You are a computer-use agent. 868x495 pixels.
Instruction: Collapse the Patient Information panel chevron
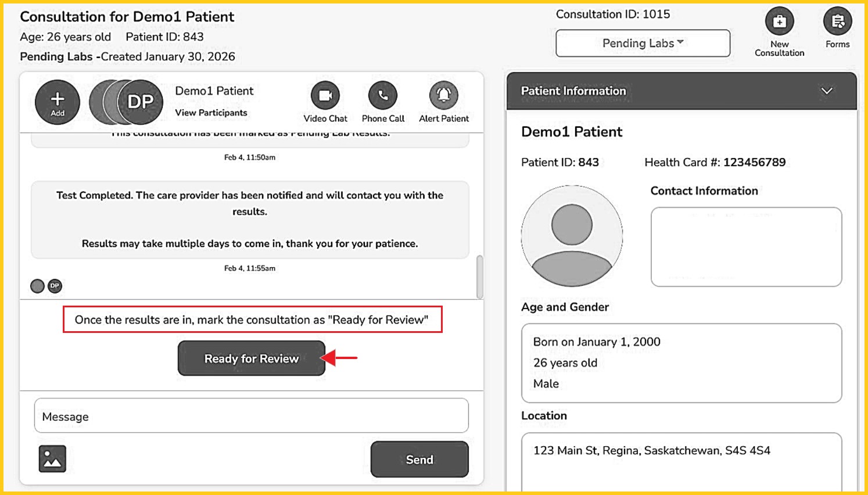click(827, 91)
